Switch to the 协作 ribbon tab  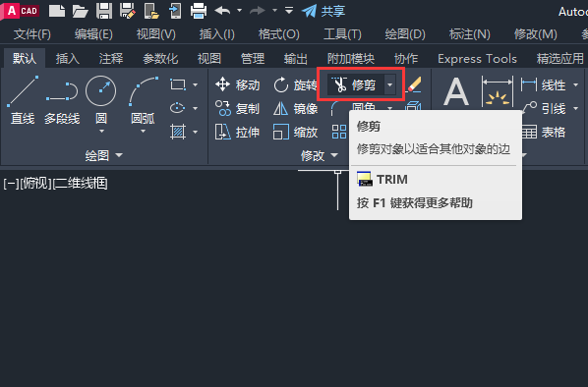(406, 59)
